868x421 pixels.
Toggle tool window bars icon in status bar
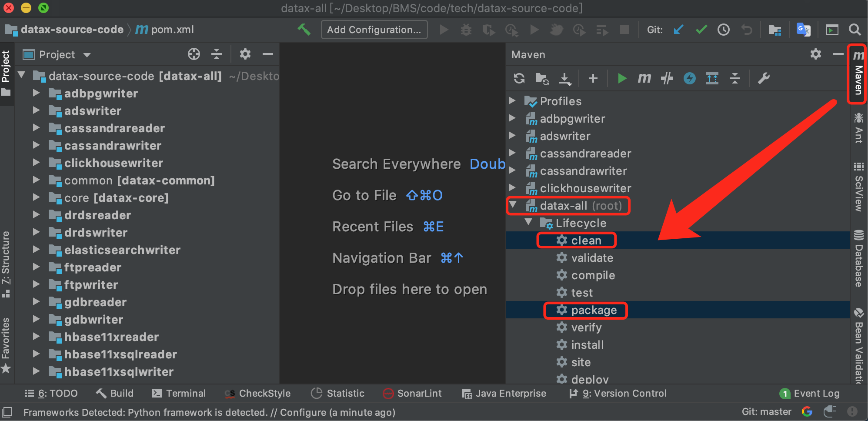[7, 411]
